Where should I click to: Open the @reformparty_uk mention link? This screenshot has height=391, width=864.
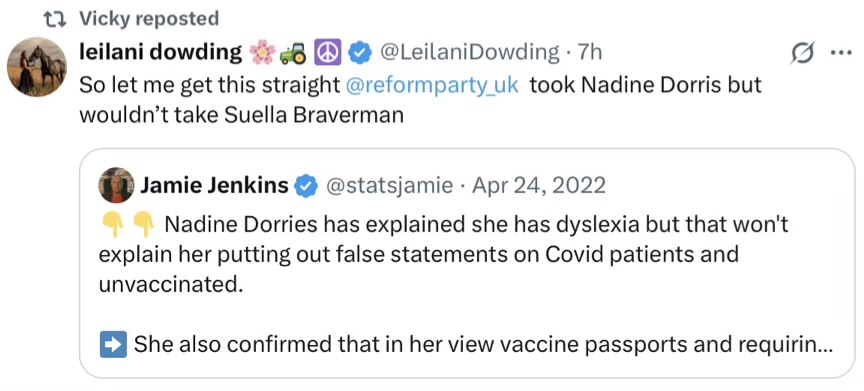(x=433, y=85)
